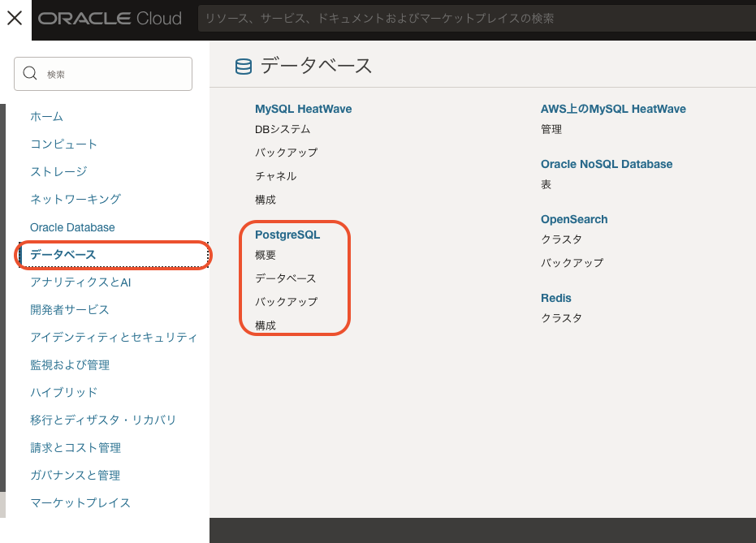Open バックアップ under PostgreSQL
The height and width of the screenshot is (543, 756).
tap(287, 302)
